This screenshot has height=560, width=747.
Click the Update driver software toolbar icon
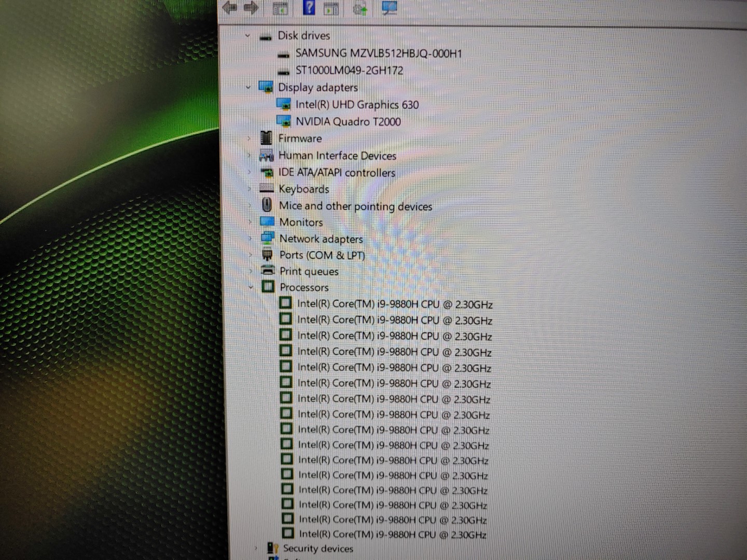pos(360,8)
